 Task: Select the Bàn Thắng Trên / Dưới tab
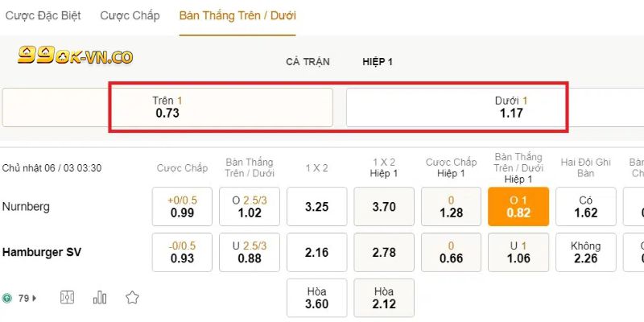click(x=237, y=15)
